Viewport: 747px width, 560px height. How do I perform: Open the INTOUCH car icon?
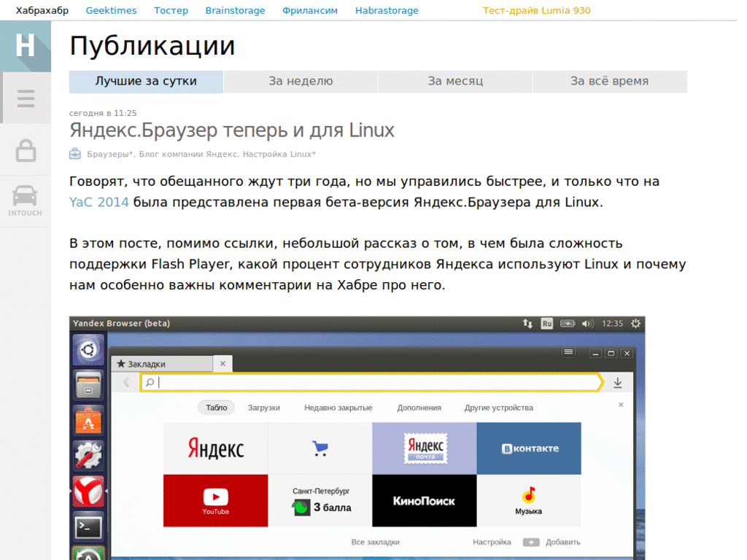25,201
